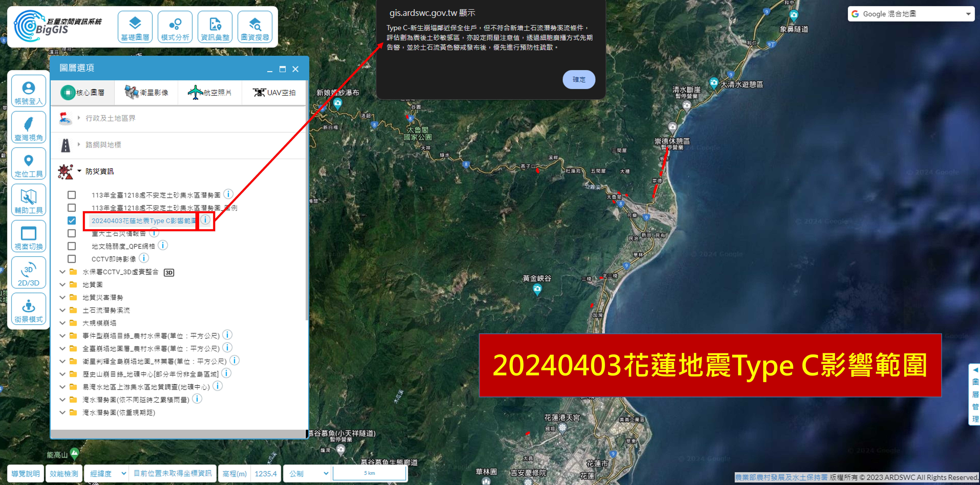Expand the 路網與地標 group
The width and height of the screenshot is (980, 485).
[x=79, y=145]
